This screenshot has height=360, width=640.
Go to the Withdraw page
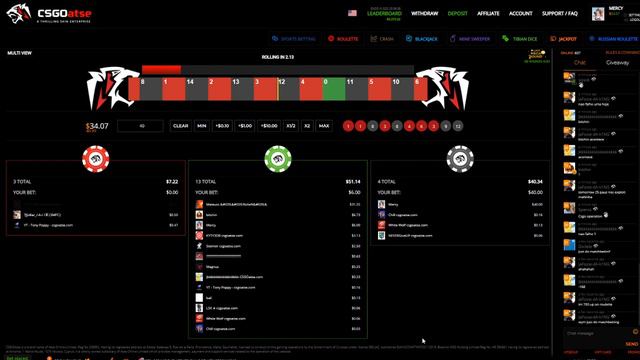tap(424, 13)
